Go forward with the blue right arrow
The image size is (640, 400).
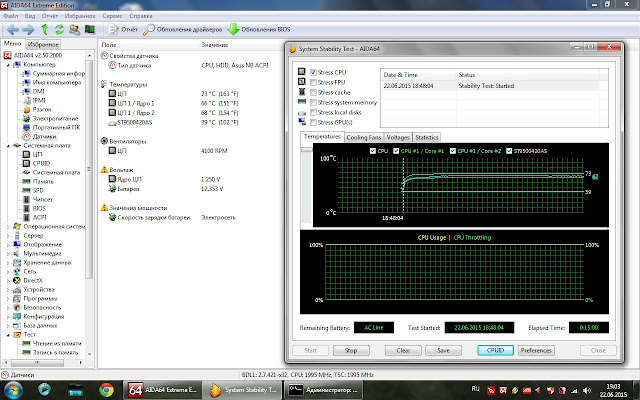pyautogui.click(x=28, y=29)
